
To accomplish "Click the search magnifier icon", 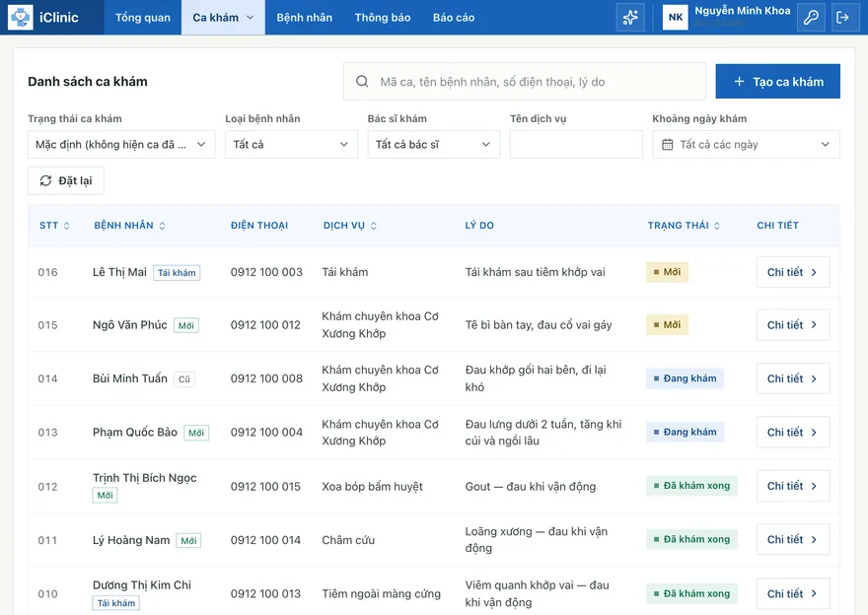I will pos(362,81).
